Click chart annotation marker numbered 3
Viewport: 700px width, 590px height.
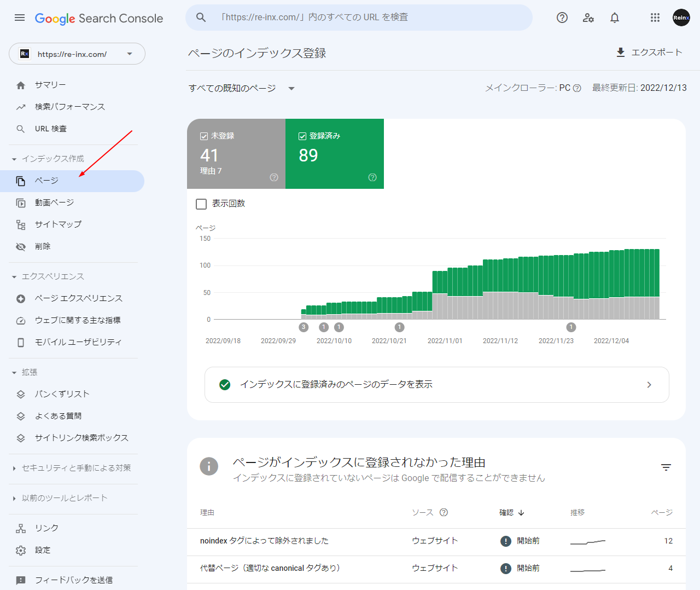click(x=304, y=327)
